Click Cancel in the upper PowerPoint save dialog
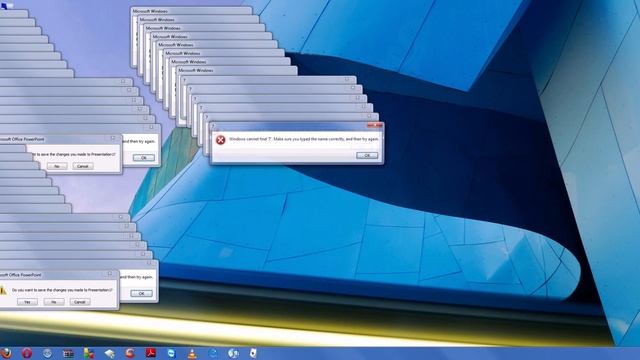This screenshot has height=360, width=640. coord(83,166)
